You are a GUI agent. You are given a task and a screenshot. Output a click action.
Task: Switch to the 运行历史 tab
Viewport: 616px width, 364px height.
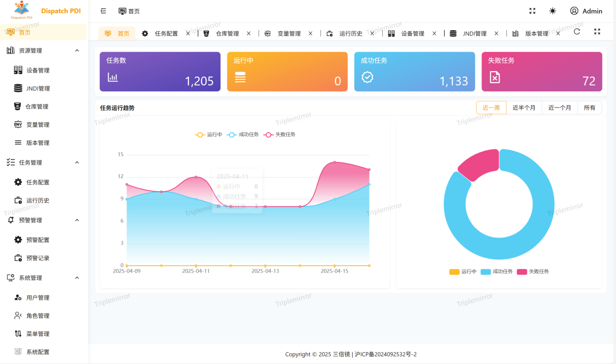(351, 34)
